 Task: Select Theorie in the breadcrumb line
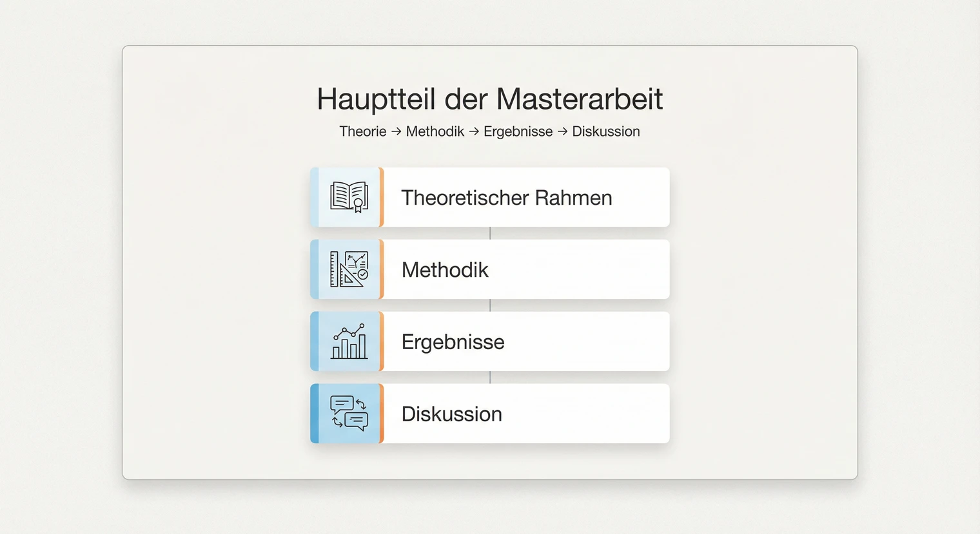(x=362, y=131)
